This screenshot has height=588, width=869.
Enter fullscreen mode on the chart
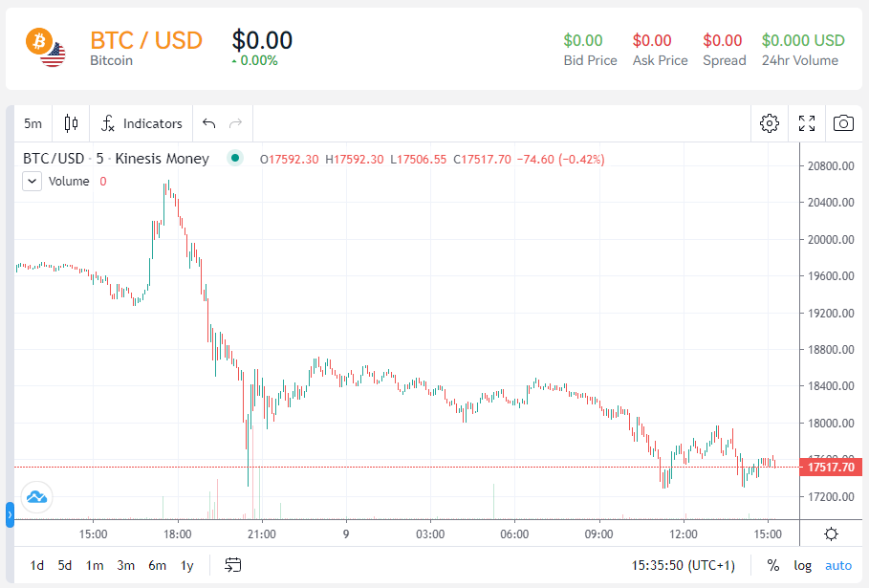pyautogui.click(x=806, y=123)
